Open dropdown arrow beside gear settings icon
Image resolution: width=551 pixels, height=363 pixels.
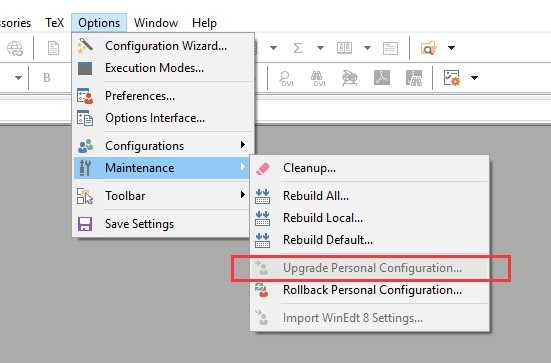tap(474, 78)
